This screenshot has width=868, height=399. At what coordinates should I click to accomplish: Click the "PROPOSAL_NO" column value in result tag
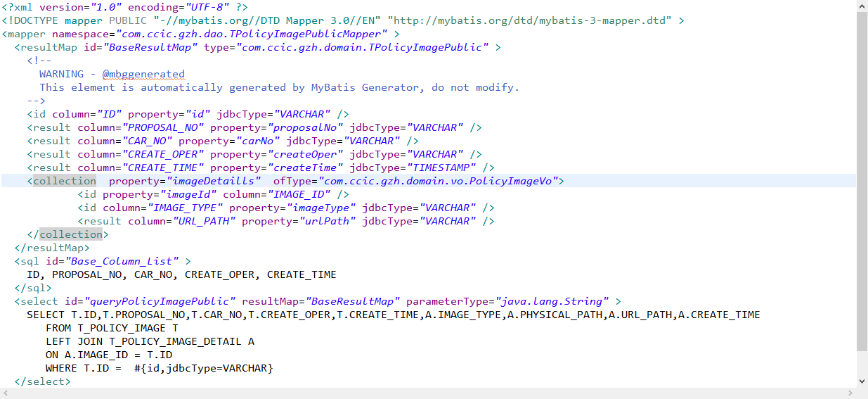(x=163, y=127)
